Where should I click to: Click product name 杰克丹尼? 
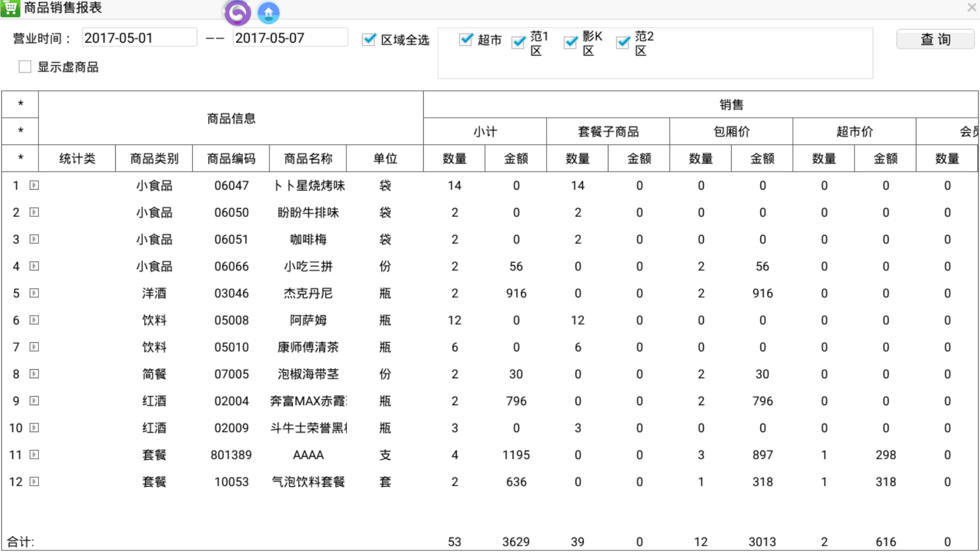(x=308, y=293)
